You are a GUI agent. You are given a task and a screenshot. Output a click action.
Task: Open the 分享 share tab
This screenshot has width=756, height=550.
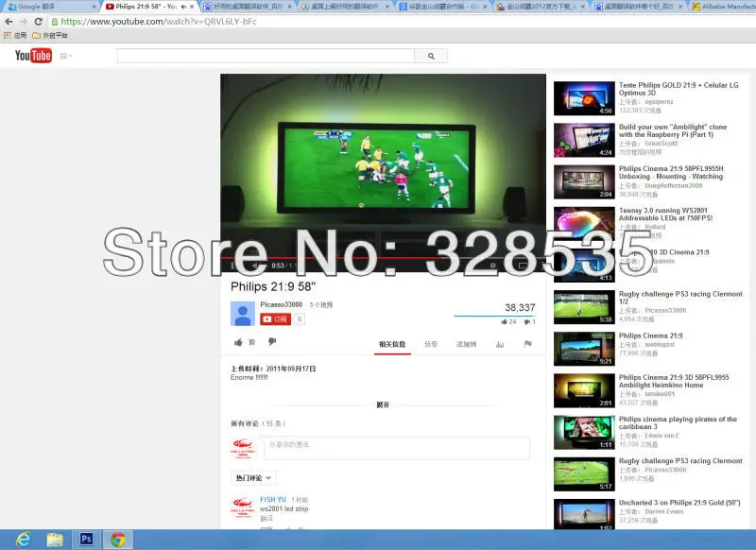(x=431, y=344)
